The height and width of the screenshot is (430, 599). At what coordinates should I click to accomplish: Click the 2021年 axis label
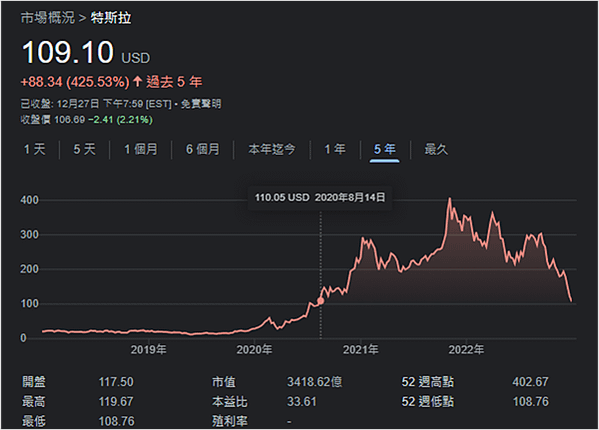pyautogui.click(x=361, y=349)
